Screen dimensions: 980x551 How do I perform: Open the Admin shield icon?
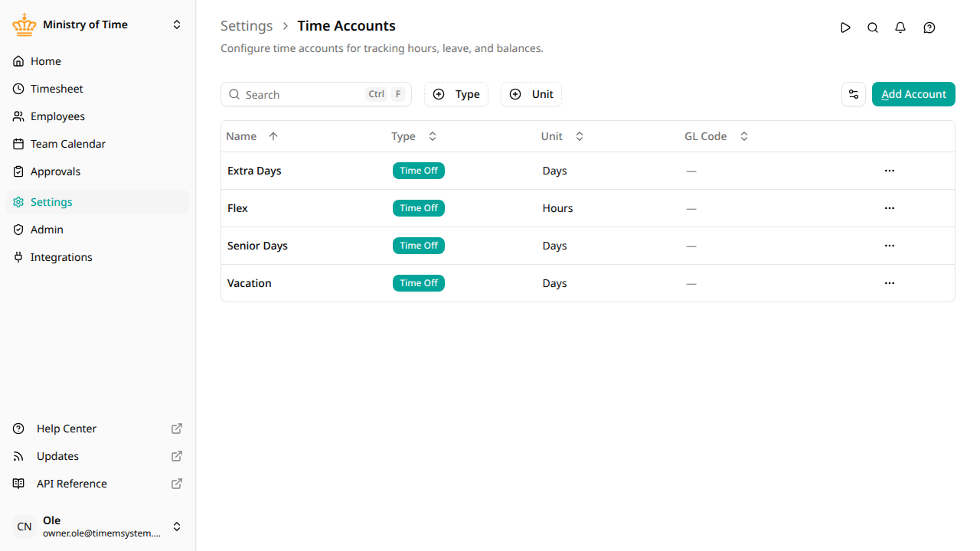pyautogui.click(x=18, y=230)
